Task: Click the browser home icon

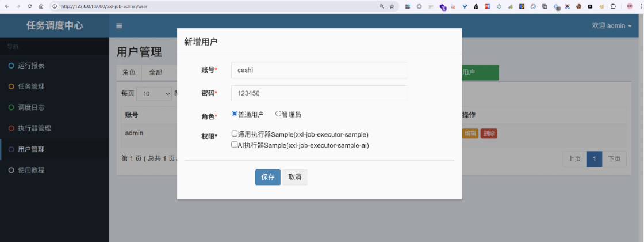Action: (x=41, y=6)
